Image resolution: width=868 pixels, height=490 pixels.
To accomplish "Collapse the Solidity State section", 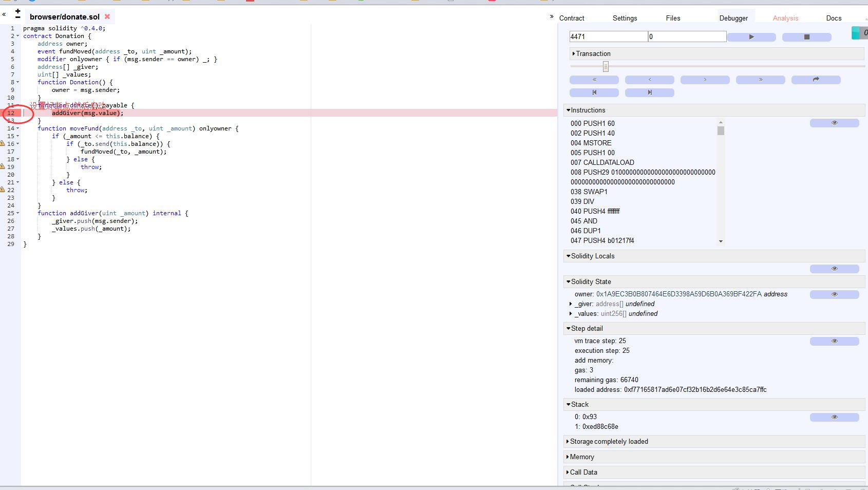I will pyautogui.click(x=714, y=281).
